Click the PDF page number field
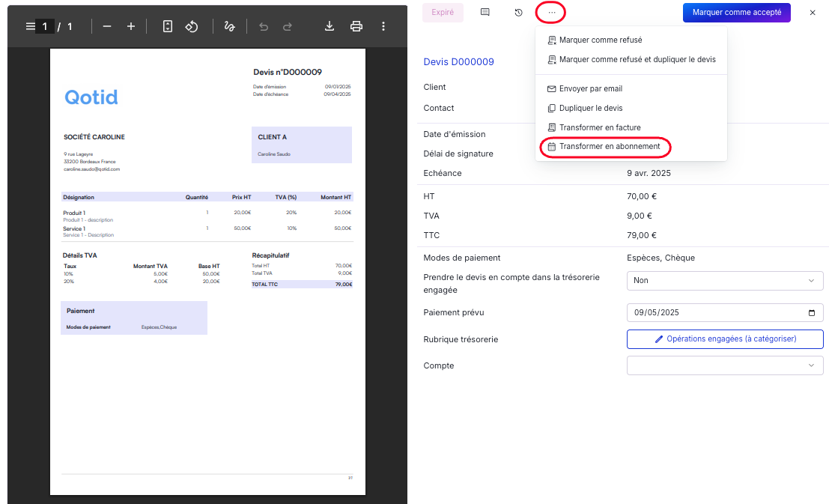829x504 pixels. [x=45, y=26]
